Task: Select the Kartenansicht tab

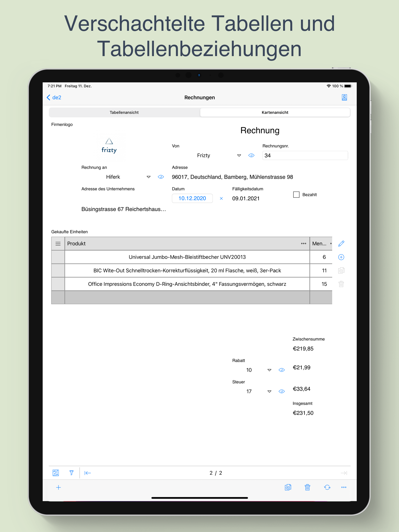Action: (x=275, y=112)
